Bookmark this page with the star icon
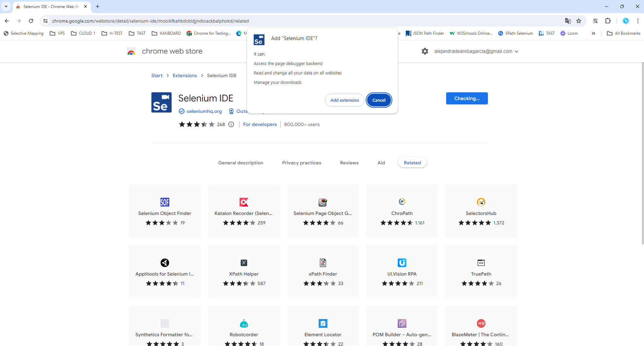644x346 pixels. tap(579, 21)
